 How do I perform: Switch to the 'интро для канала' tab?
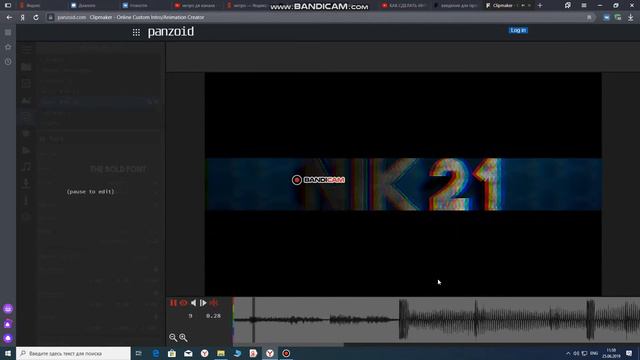[x=196, y=6]
